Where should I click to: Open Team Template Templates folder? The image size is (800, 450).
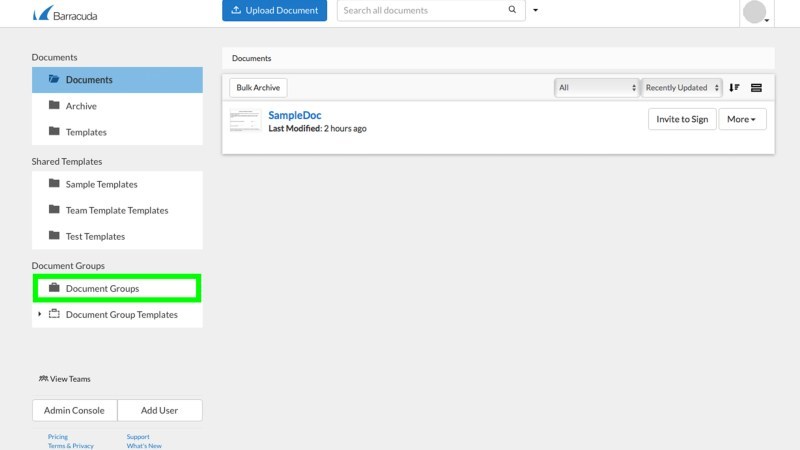pyautogui.click(x=116, y=210)
